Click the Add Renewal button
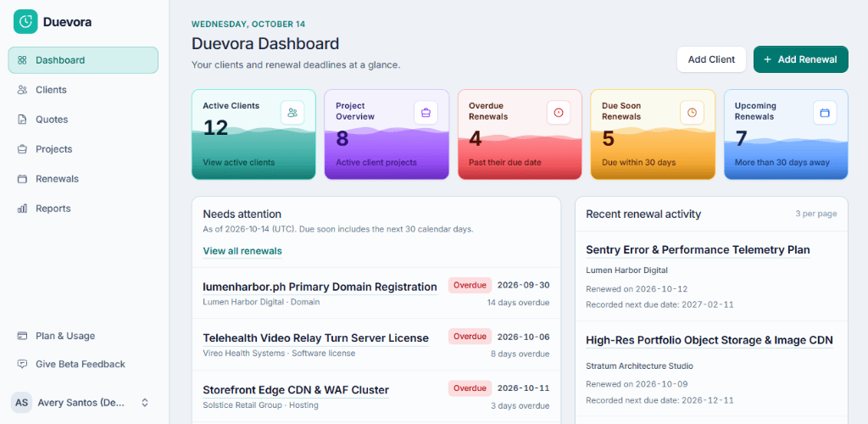 [800, 59]
